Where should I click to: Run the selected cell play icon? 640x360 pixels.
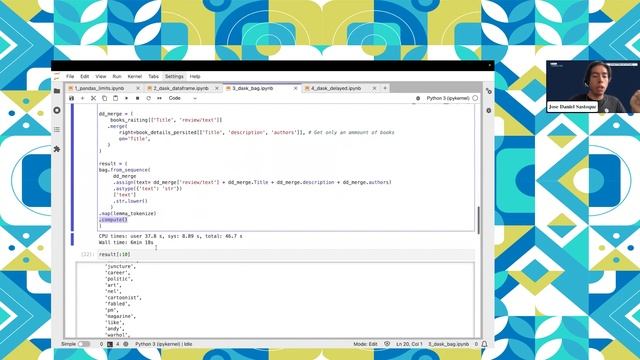(127, 98)
